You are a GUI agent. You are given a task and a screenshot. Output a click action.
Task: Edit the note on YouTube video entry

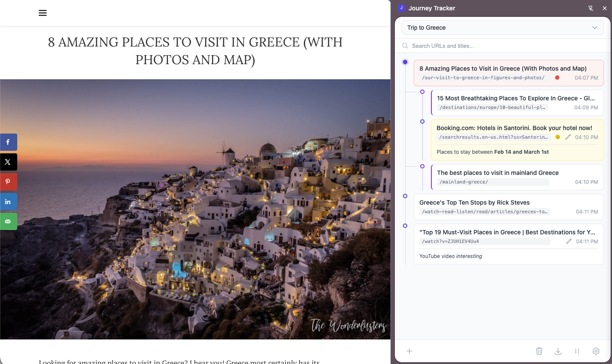click(x=569, y=241)
